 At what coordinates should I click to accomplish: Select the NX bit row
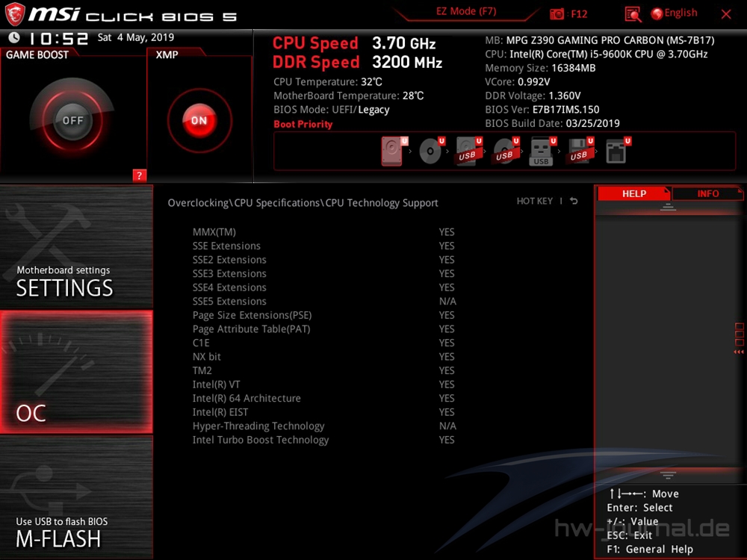(x=324, y=356)
